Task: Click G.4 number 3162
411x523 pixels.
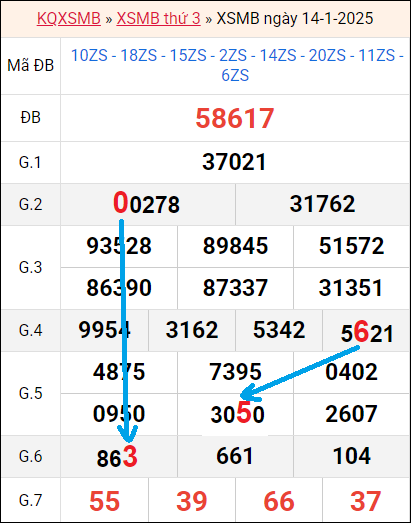Action: pyautogui.click(x=192, y=330)
